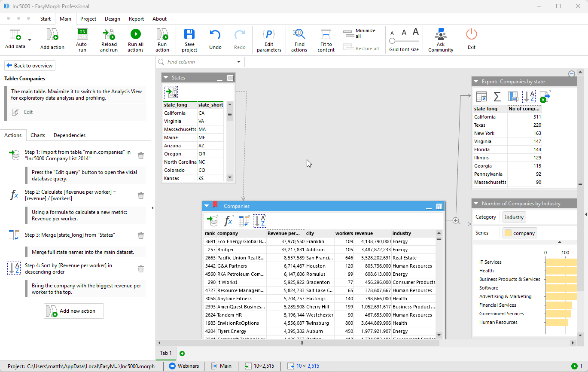Open the Report menu
The image size is (588, 372).
(x=136, y=19)
